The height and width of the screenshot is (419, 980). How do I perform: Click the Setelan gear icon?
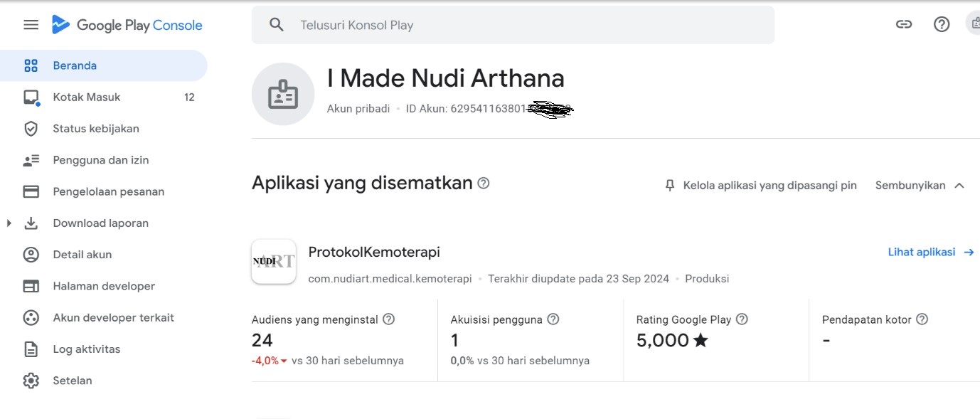tap(31, 381)
